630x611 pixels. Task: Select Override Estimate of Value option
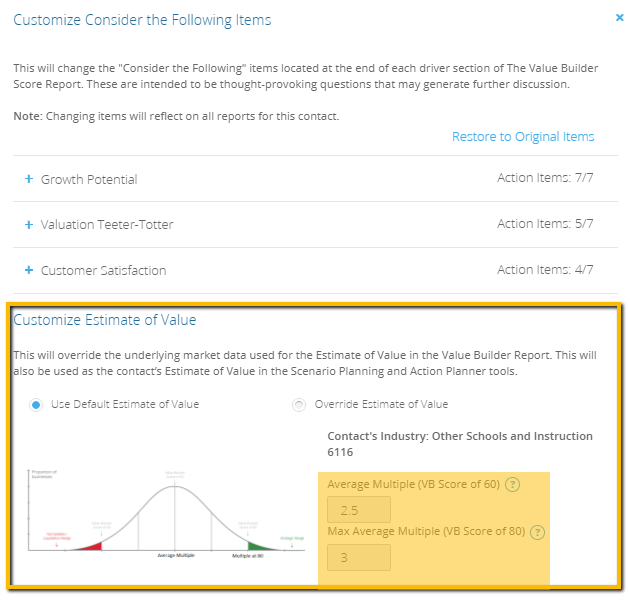(x=298, y=405)
